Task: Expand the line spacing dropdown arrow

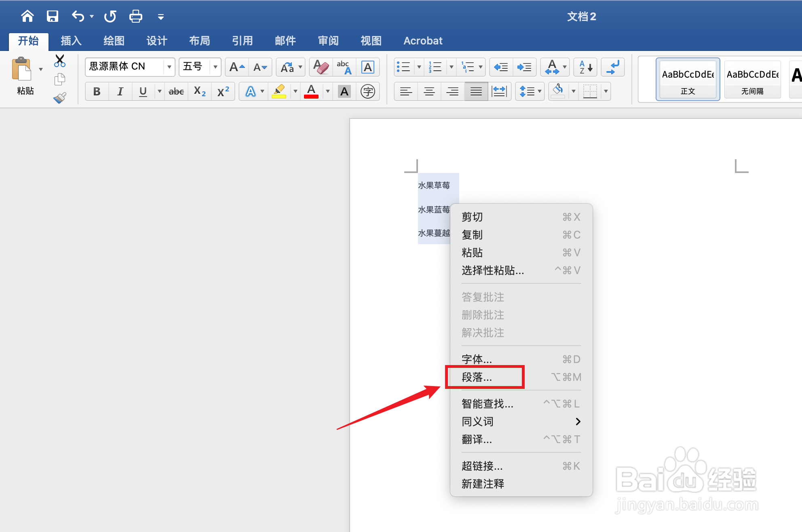Action: 540,92
